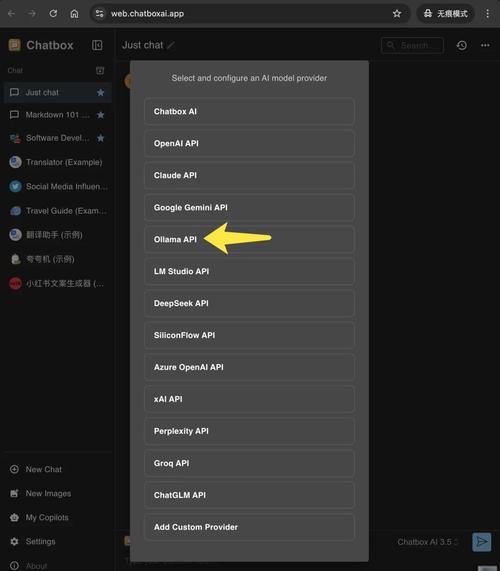This screenshot has width=500, height=571.
Task: Open Markdown 101 conversation
Action: coord(58,115)
